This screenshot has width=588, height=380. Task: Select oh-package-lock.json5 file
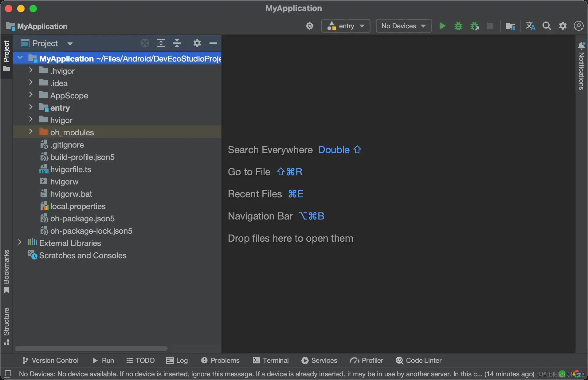117,231
